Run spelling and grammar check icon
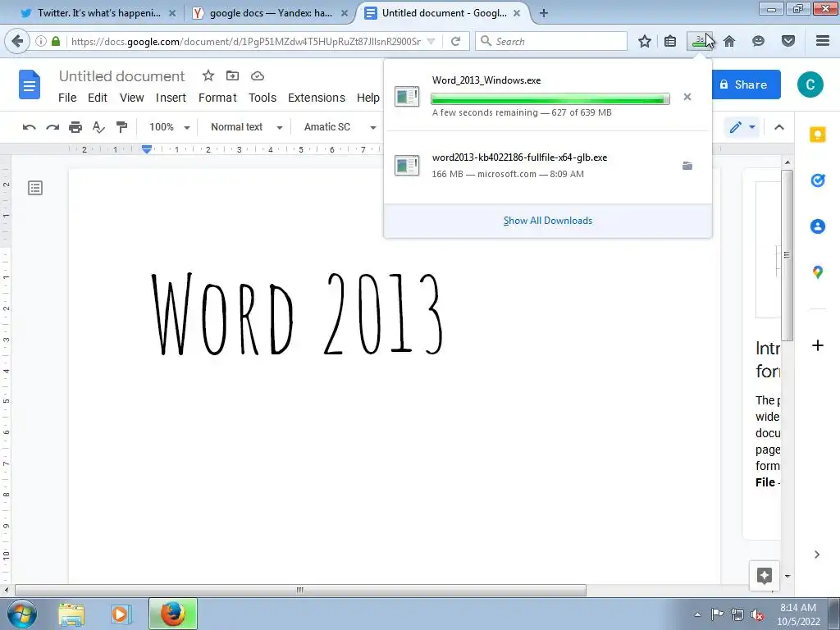 (x=98, y=127)
